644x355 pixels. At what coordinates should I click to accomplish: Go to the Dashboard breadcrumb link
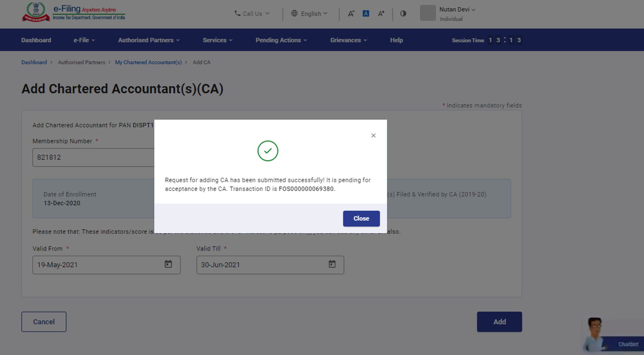34,63
